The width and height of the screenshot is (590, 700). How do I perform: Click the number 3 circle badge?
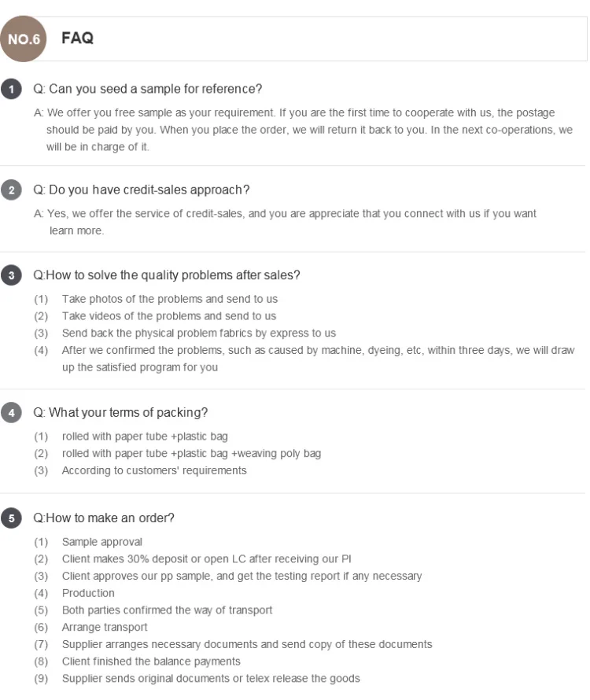[11, 275]
